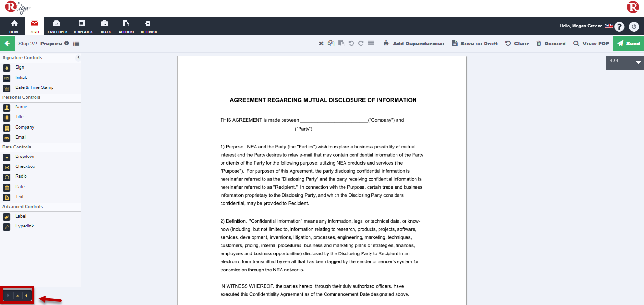Open the Templates section
Screen dimensions: 644x305
(82, 26)
